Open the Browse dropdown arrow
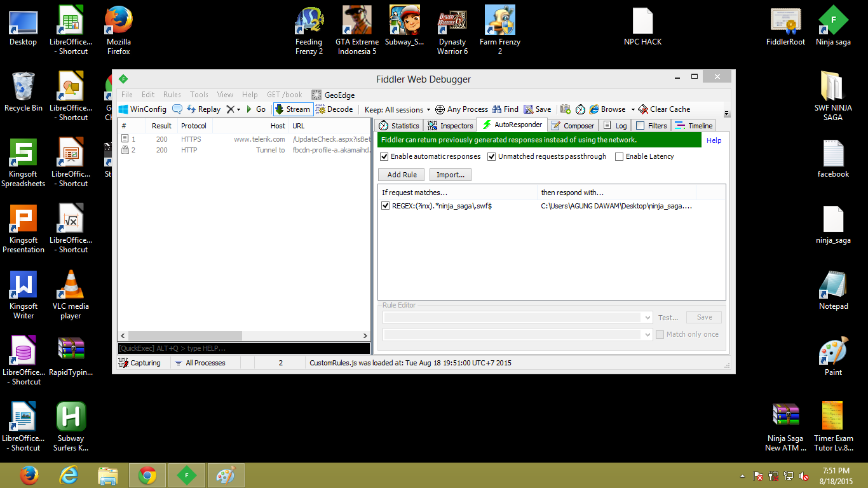The width and height of the screenshot is (868, 488). 633,110
